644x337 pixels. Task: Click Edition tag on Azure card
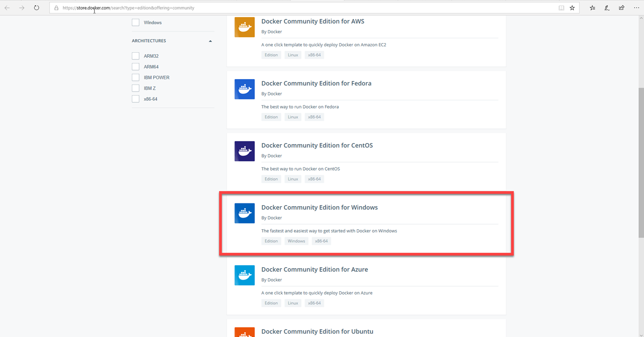[271, 303]
